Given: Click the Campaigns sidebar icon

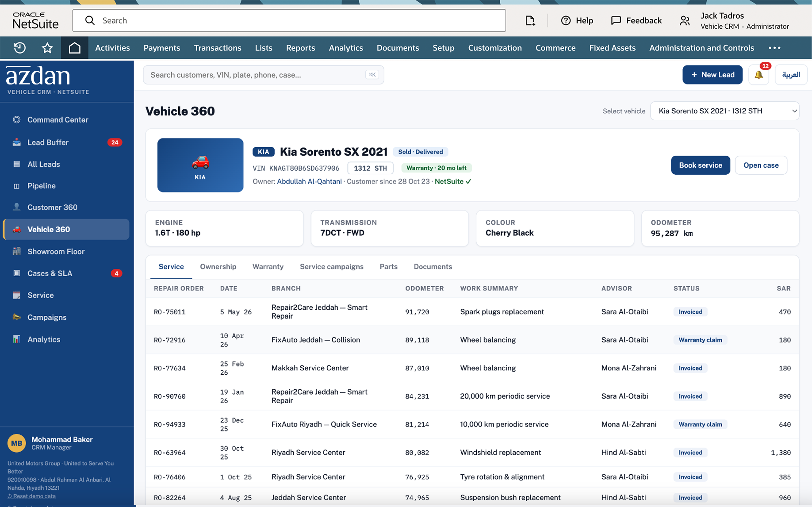Looking at the screenshot, I should click(17, 317).
